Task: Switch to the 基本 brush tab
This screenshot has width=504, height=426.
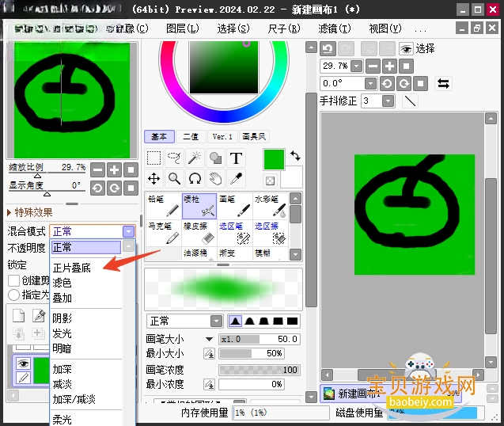Action: [159, 137]
